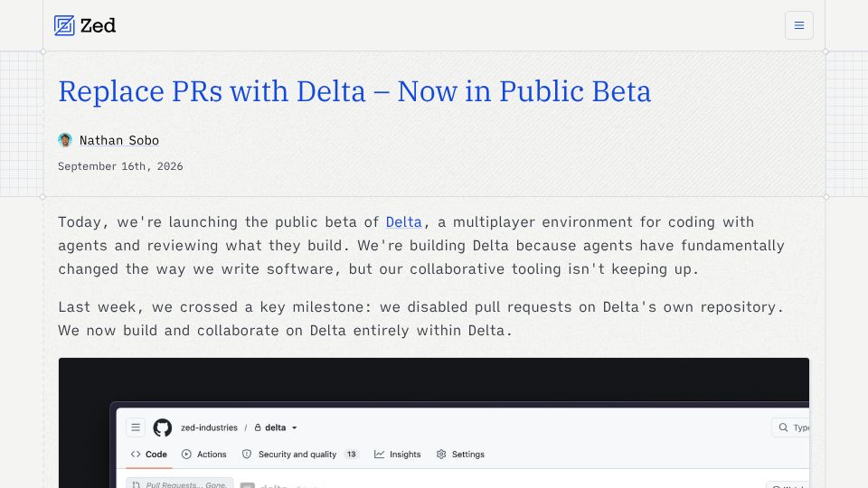Click the Actions play icon
Image resolution: width=868 pixels, height=488 pixels.
click(186, 455)
